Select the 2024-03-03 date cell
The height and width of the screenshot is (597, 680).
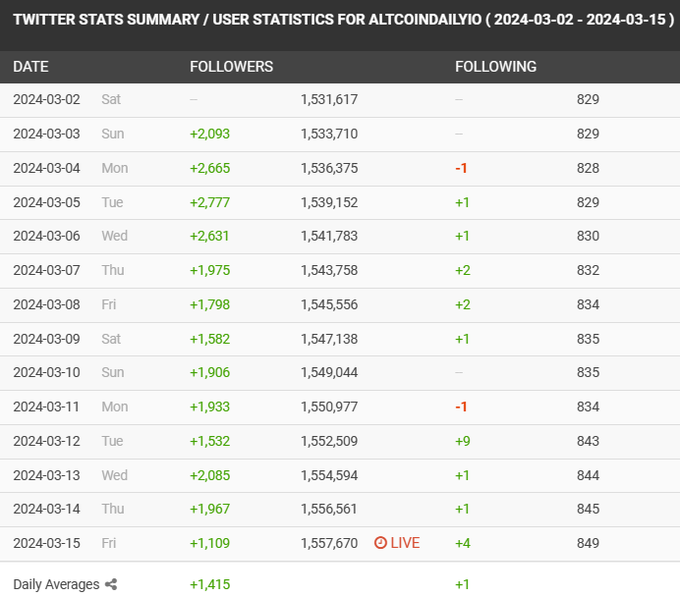coord(46,134)
